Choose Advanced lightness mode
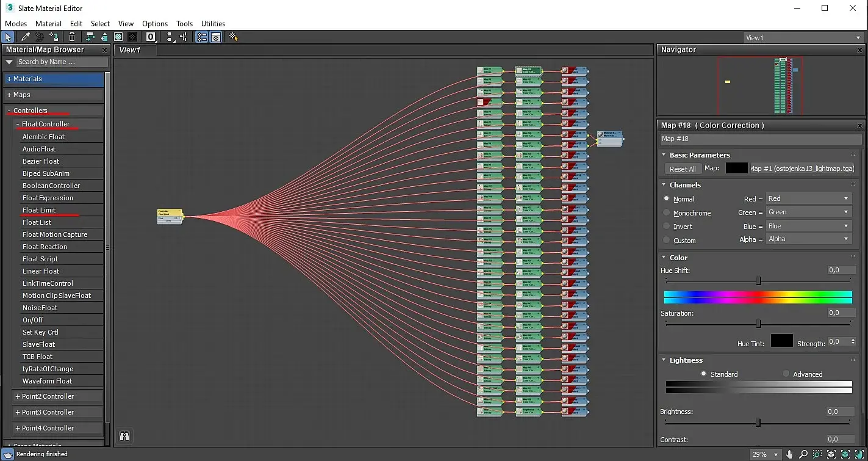The height and width of the screenshot is (461, 868). point(786,374)
